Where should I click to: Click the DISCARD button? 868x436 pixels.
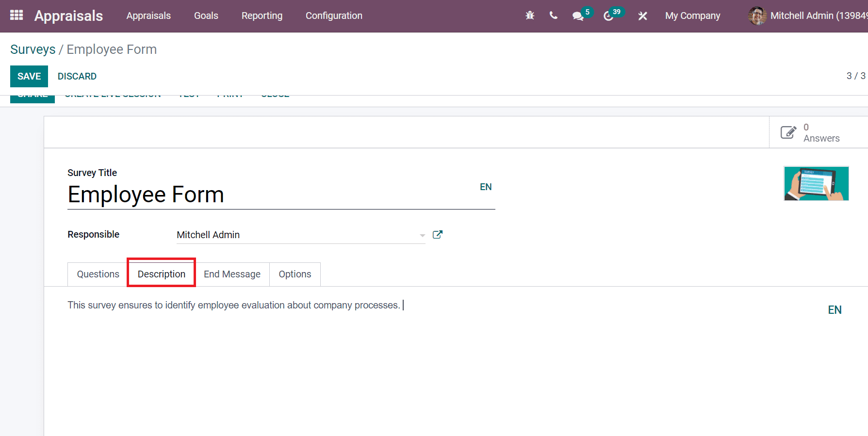pos(77,76)
